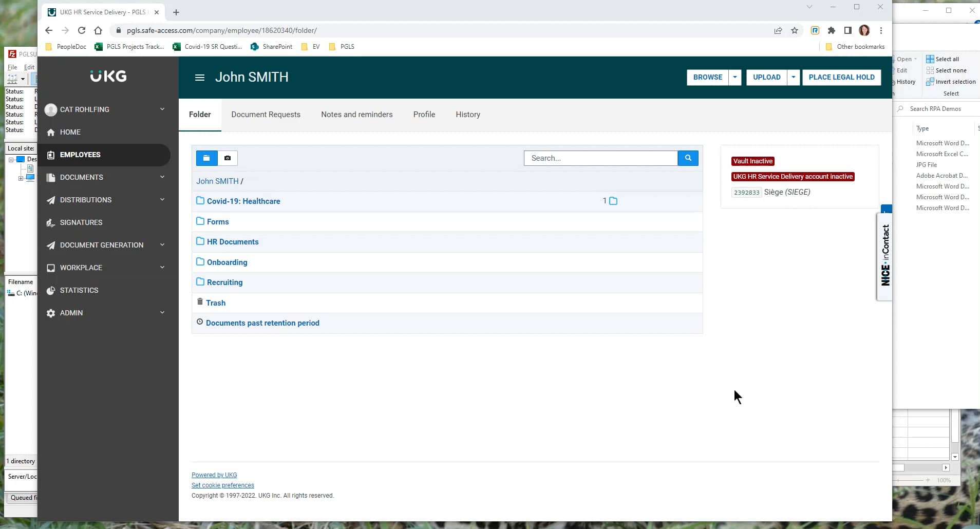Viewport: 980px width, 529px height.
Task: Switch to the Profile tab
Action: point(424,115)
